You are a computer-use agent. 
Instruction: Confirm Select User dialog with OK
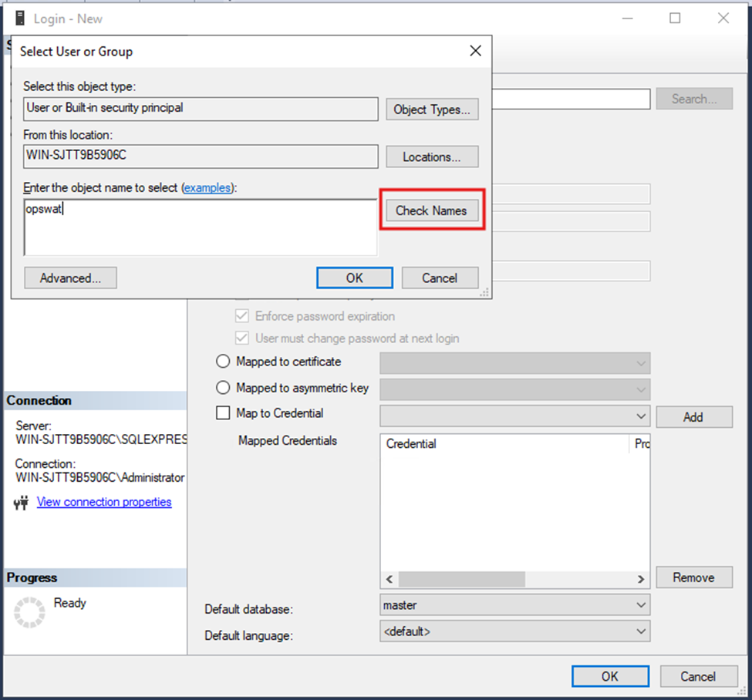point(354,278)
